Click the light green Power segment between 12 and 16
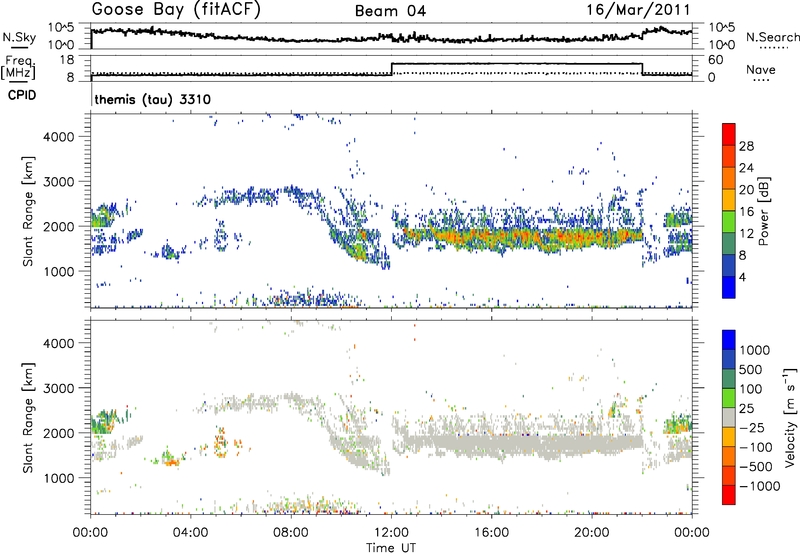Viewport: 800px width, 554px height. pyautogui.click(x=729, y=221)
